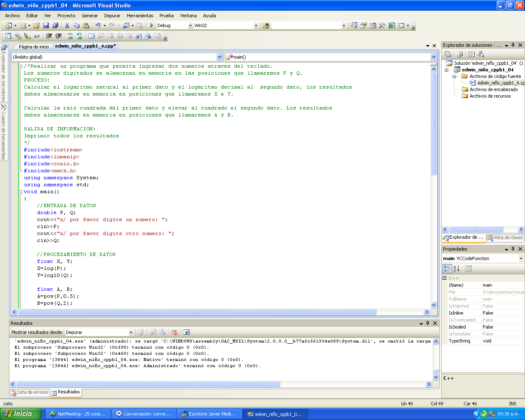
Task: Click the Borrar todo icon in Resultados panel
Action: pos(174,332)
